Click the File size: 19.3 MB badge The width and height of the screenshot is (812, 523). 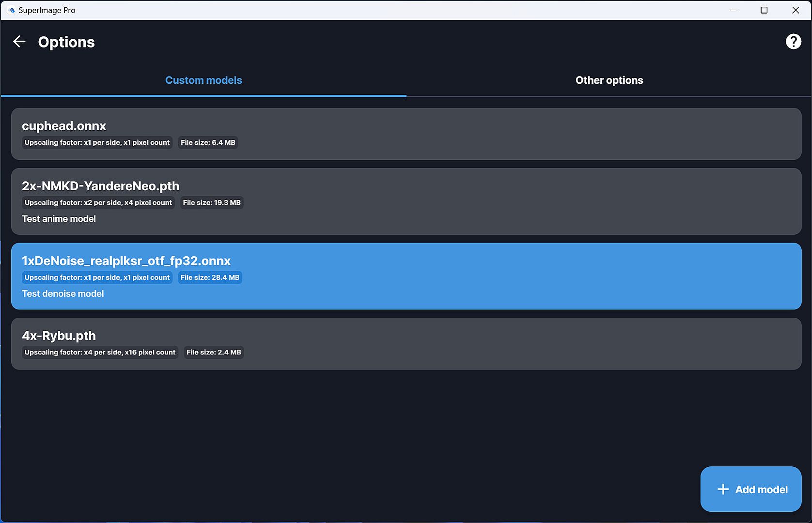[x=212, y=202]
